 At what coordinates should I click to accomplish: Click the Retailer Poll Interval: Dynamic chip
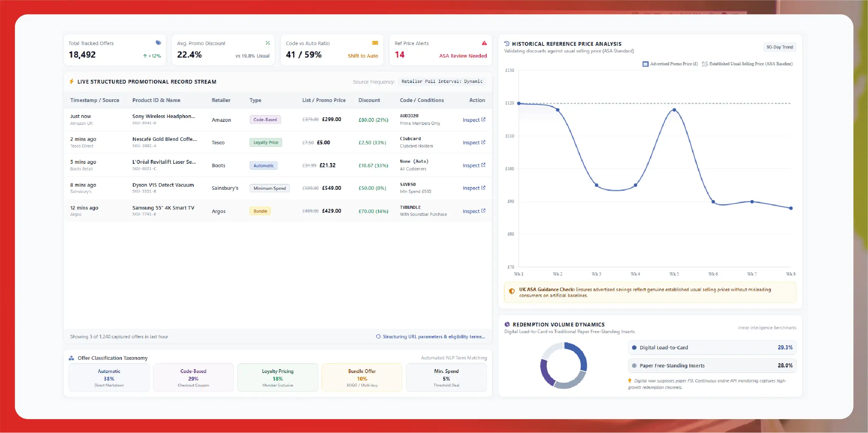(442, 82)
